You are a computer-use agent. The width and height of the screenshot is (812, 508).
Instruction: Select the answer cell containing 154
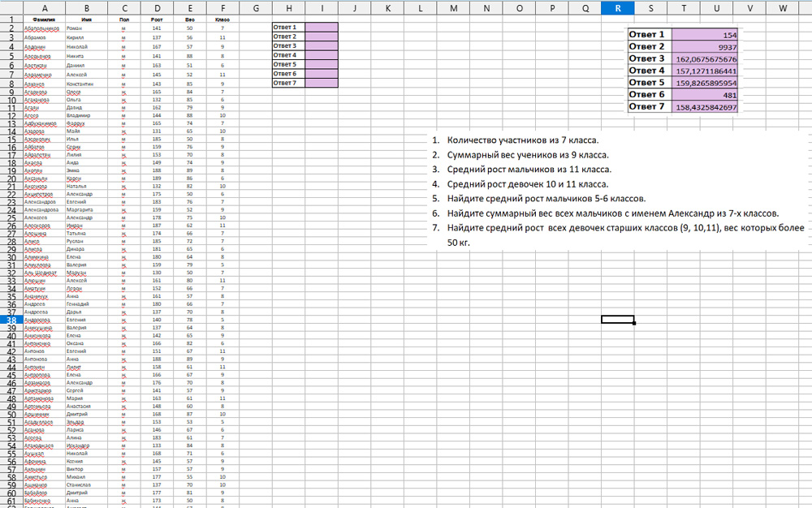click(x=705, y=35)
